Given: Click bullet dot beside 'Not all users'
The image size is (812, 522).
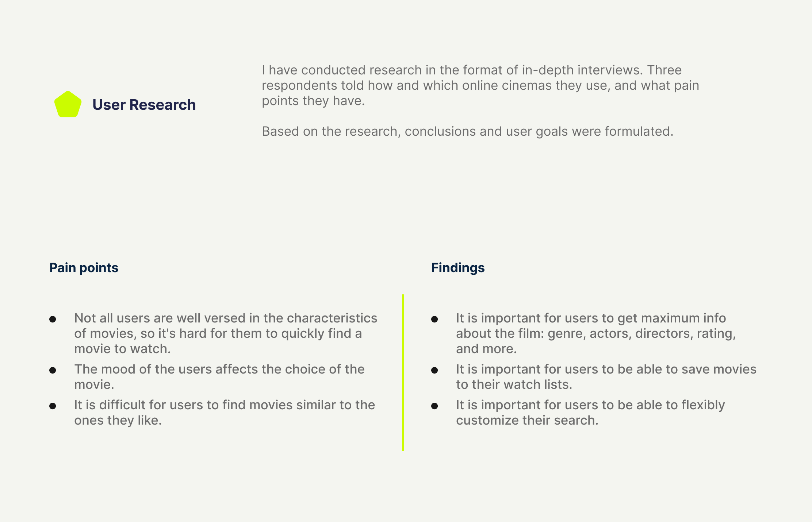Looking at the screenshot, I should 53,319.
